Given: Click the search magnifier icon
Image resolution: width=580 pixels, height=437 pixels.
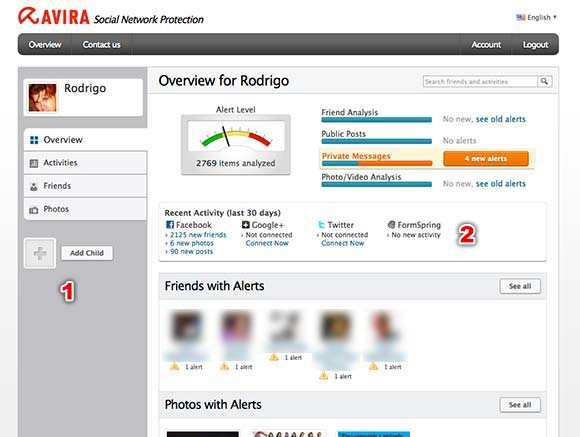Looking at the screenshot, I should pos(544,81).
